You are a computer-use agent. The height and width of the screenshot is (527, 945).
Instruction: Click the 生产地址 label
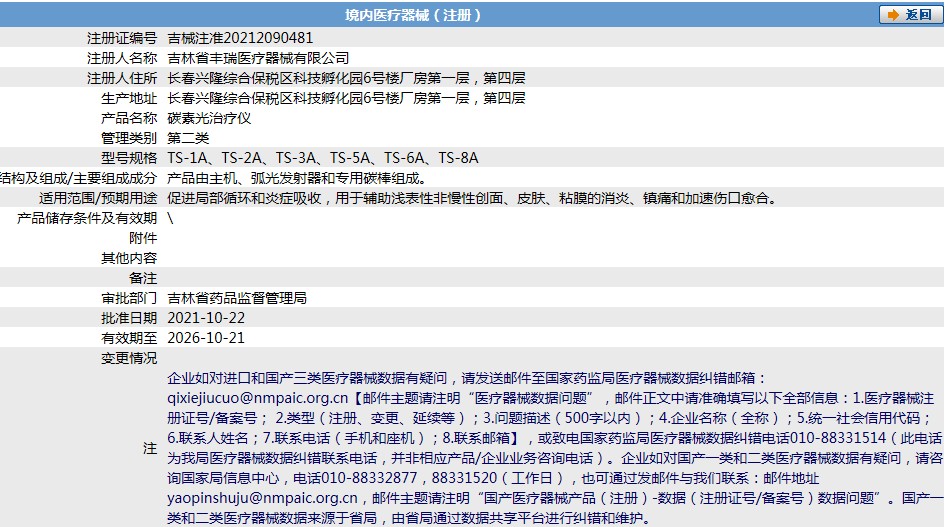(129, 98)
